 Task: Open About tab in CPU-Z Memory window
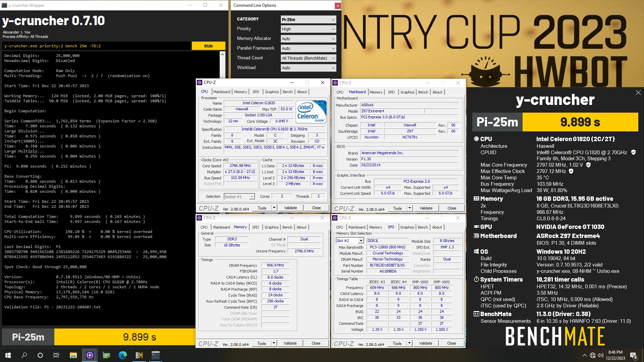302,227
